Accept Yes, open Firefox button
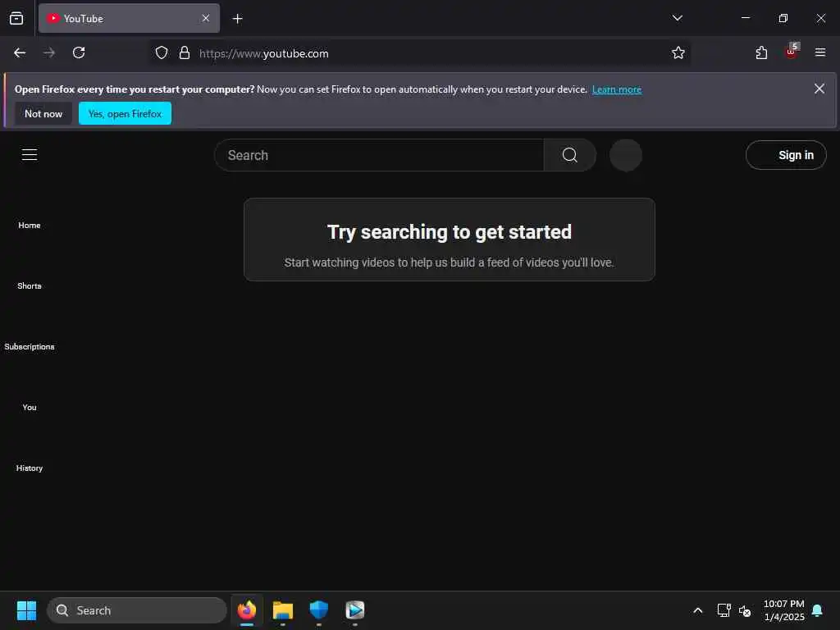The image size is (840, 630). [x=125, y=113]
